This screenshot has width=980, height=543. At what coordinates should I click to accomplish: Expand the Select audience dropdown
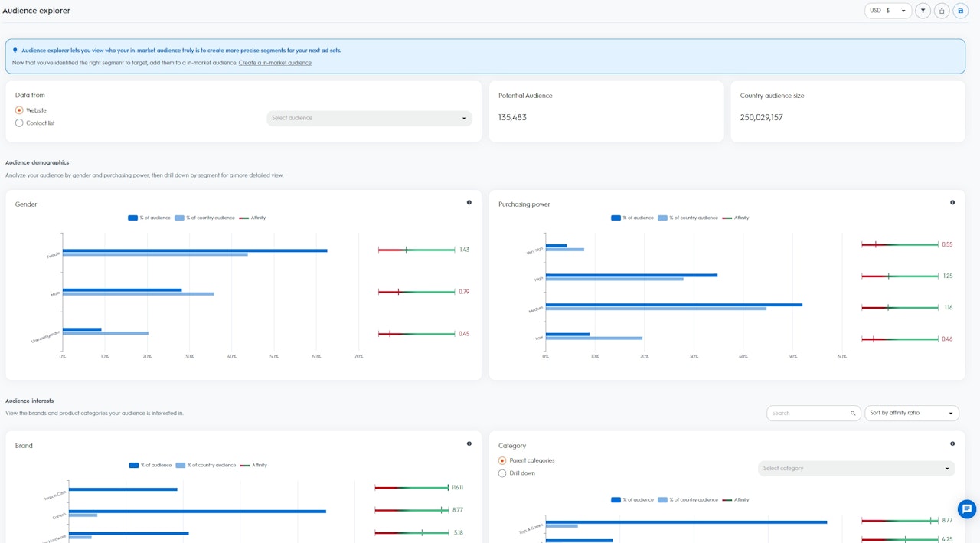(x=369, y=118)
